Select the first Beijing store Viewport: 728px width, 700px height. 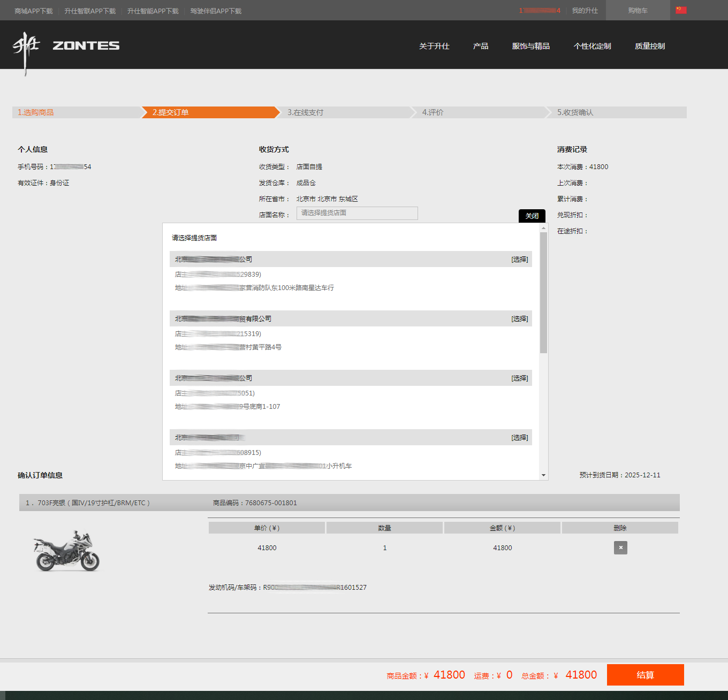[x=519, y=260]
